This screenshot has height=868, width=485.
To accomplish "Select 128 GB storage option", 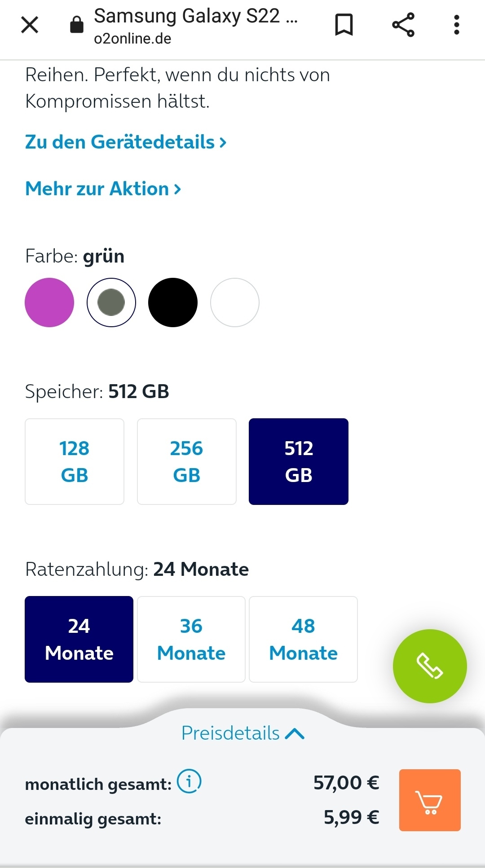I will pyautogui.click(x=75, y=461).
